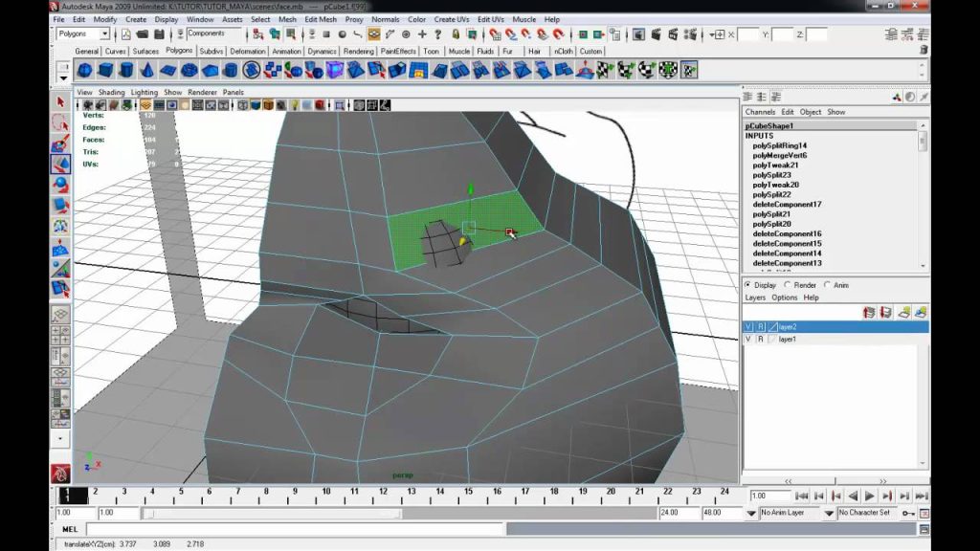Select the polySplitRing14 input node

coord(779,145)
